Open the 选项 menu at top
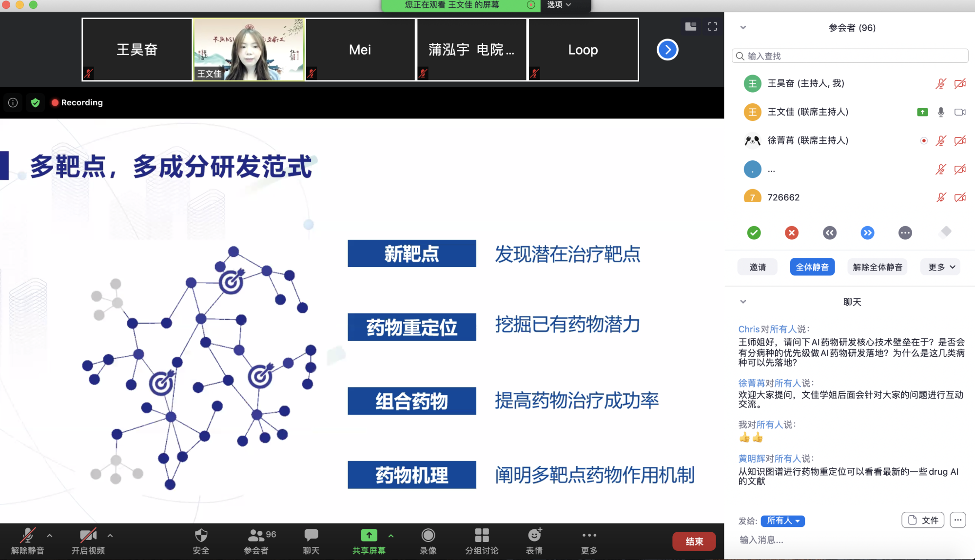 559,5
